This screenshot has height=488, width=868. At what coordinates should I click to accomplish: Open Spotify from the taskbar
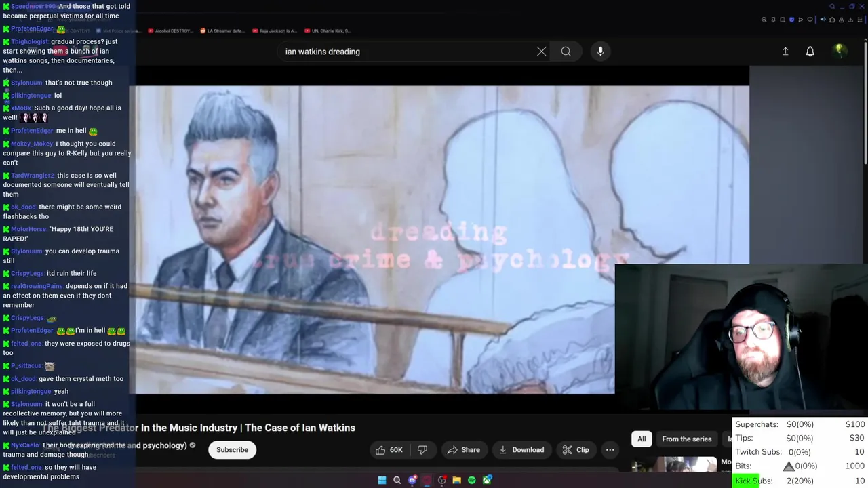pyautogui.click(x=472, y=480)
